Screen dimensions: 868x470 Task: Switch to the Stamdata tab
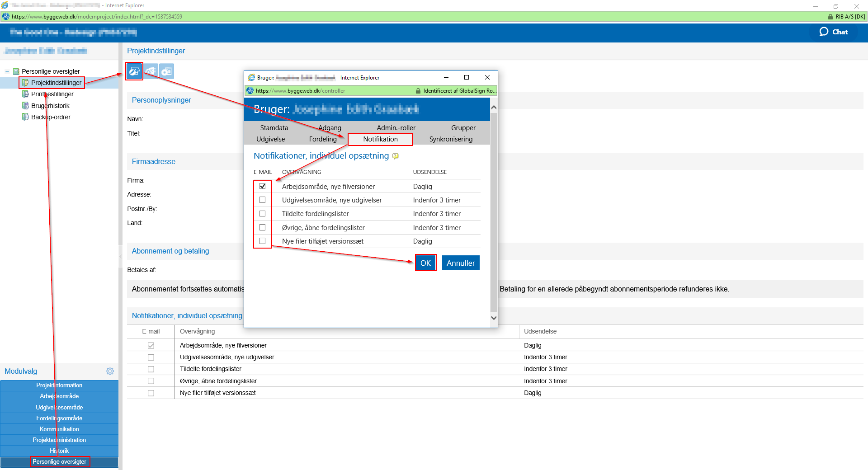coord(274,128)
